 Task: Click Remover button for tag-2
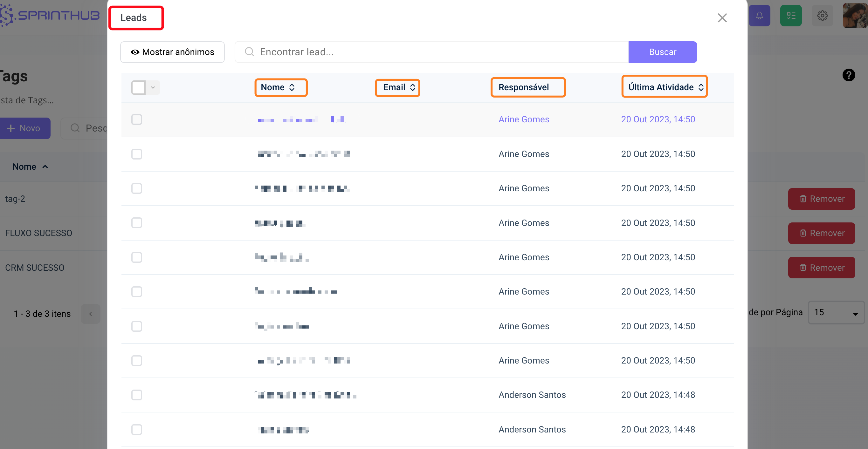coord(821,199)
